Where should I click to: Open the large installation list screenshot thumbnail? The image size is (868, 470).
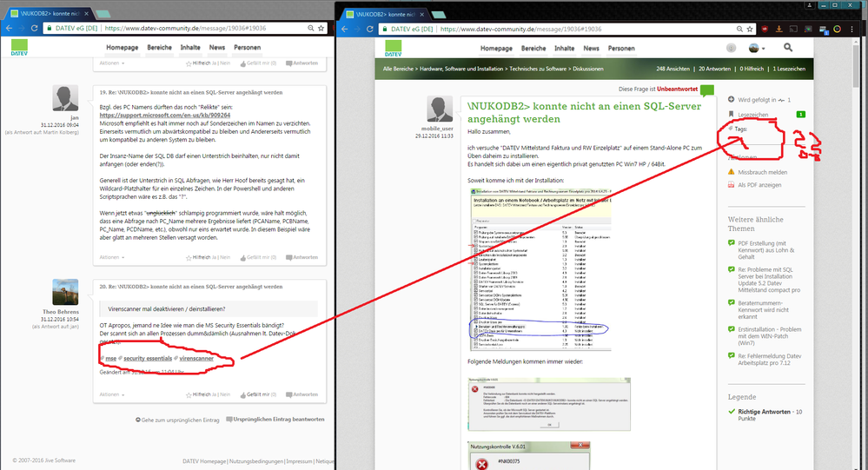point(540,269)
